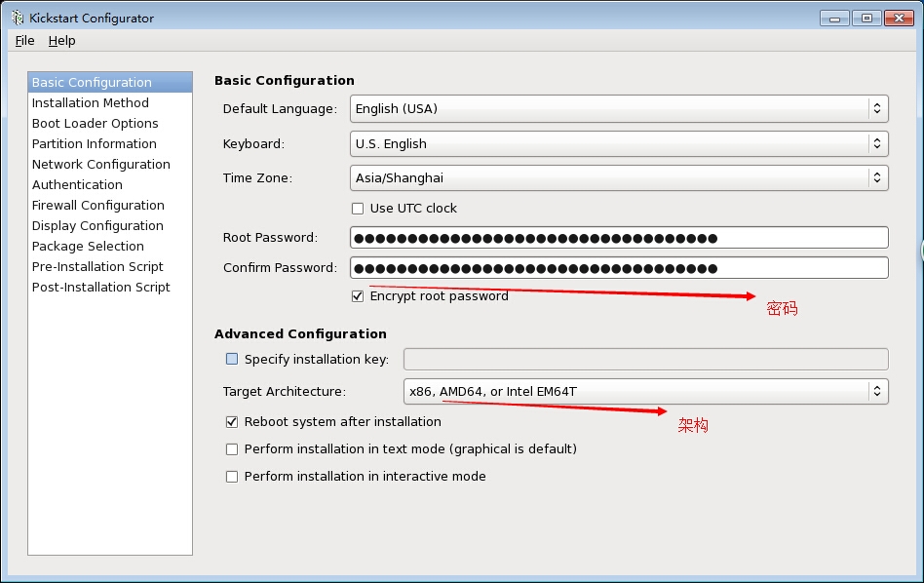Open the Authentication section
Viewport: 924px width, 583px height.
(x=110, y=185)
